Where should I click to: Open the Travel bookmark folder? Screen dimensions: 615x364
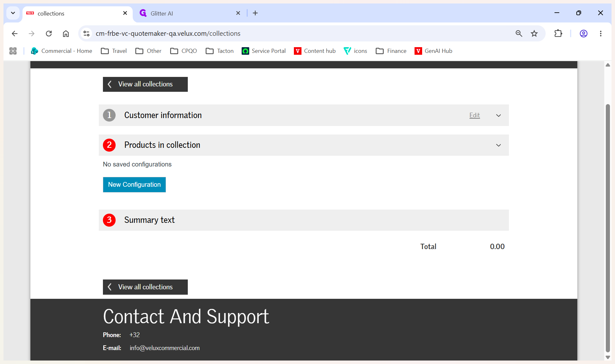tap(114, 51)
